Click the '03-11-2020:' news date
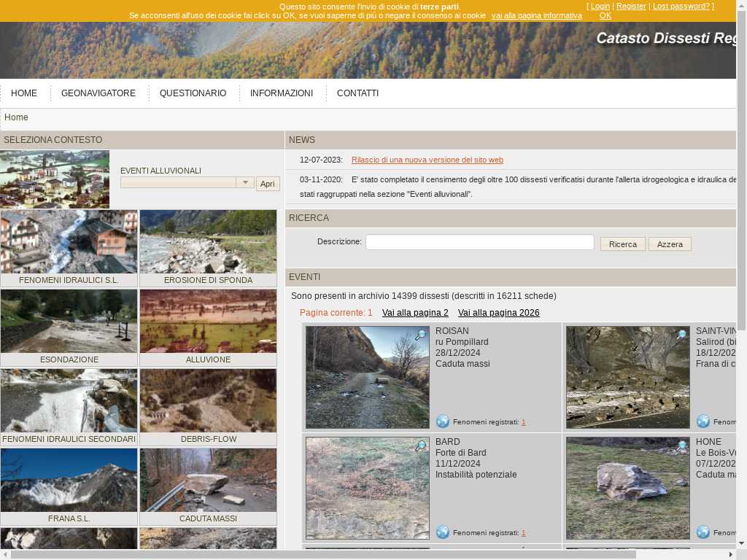Image resolution: width=747 pixels, height=560 pixels. pyautogui.click(x=321, y=179)
